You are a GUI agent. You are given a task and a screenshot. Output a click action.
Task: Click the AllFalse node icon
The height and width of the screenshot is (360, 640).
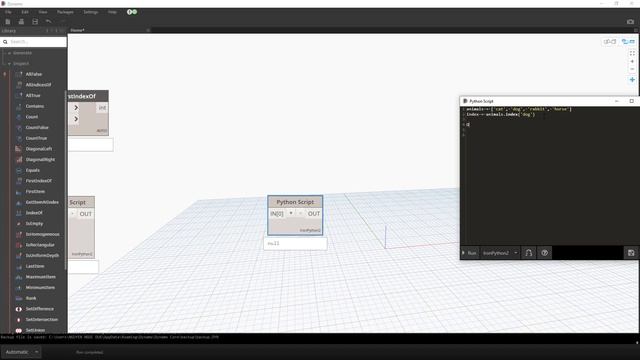pos(19,74)
